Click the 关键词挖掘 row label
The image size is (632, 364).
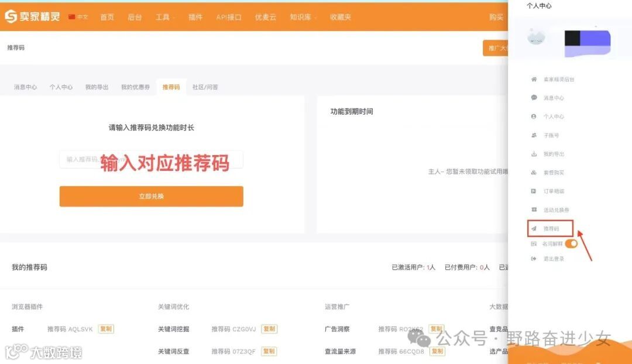tap(174, 329)
